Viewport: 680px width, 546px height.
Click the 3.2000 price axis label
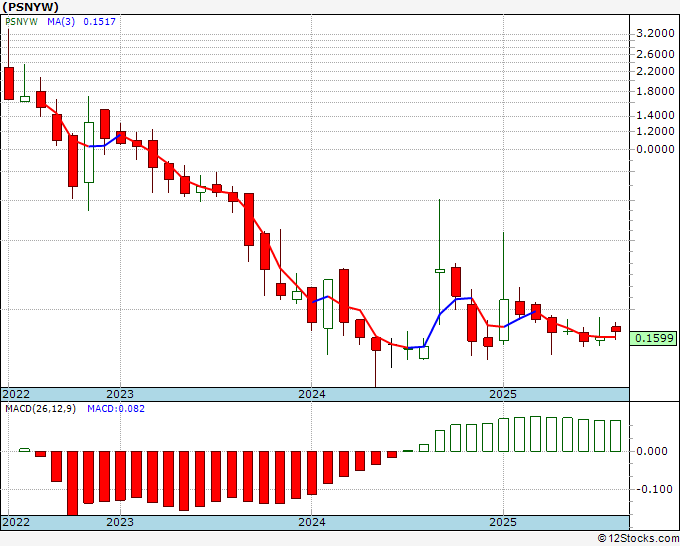coord(655,33)
